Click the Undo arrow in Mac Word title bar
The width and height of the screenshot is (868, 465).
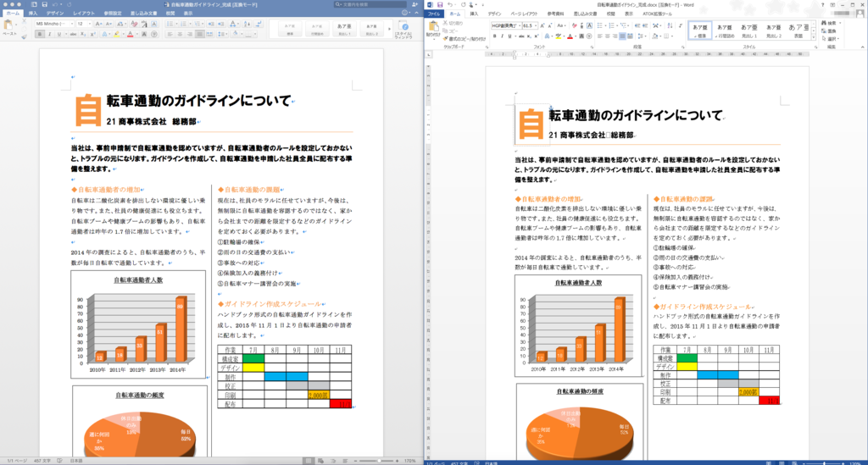coord(55,4)
